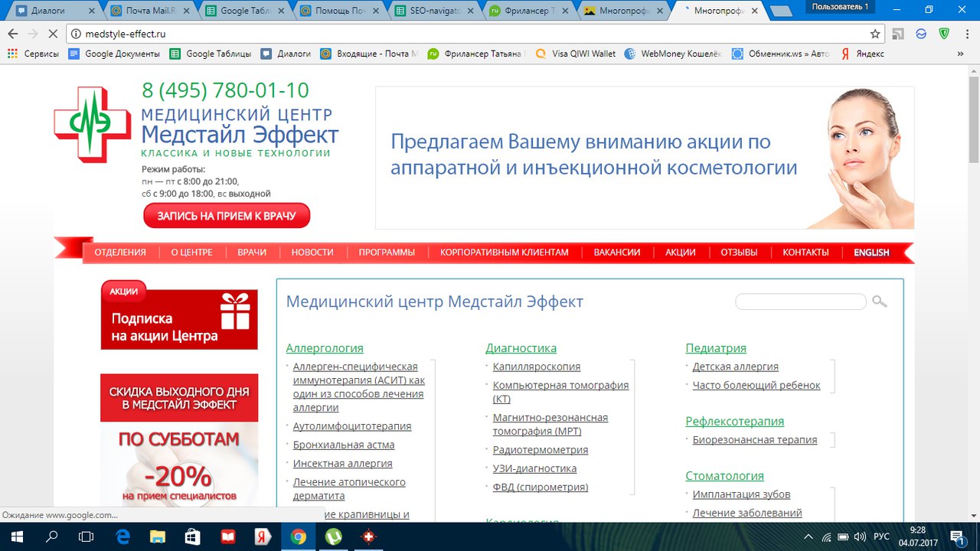Screen dimensions: 980x551
Task: Click the battery icon in the system tray
Action: click(843, 536)
